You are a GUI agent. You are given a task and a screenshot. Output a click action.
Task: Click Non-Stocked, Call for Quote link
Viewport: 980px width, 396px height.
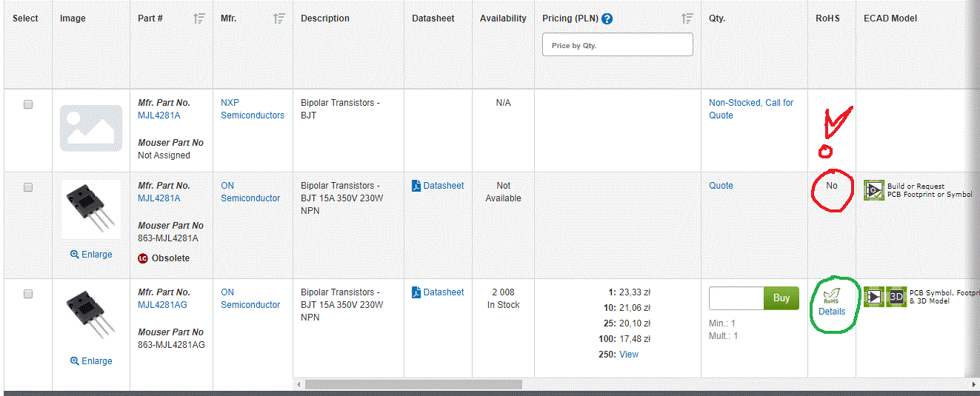751,109
